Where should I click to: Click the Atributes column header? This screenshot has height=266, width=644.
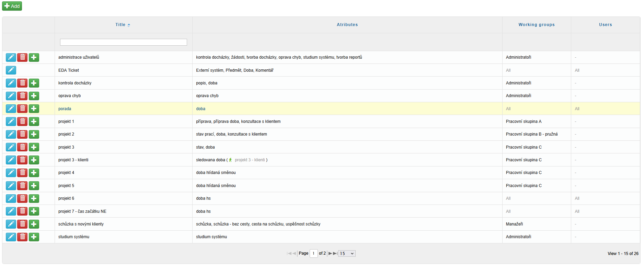(x=347, y=25)
